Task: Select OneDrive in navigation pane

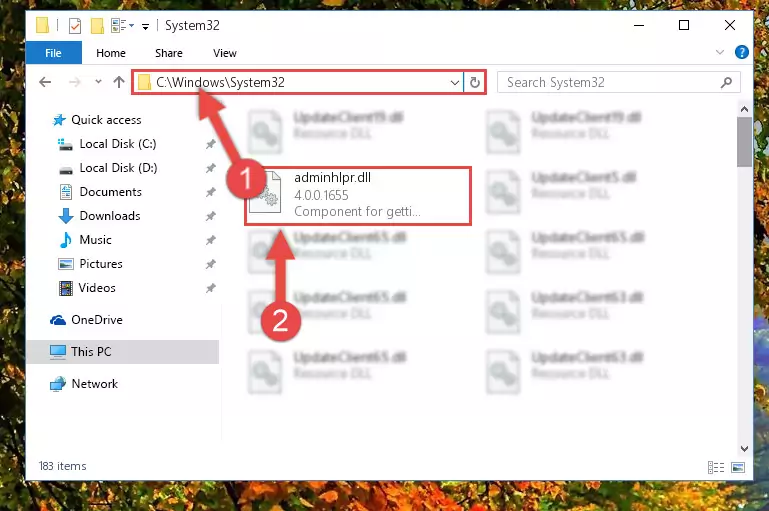Action: (86, 320)
